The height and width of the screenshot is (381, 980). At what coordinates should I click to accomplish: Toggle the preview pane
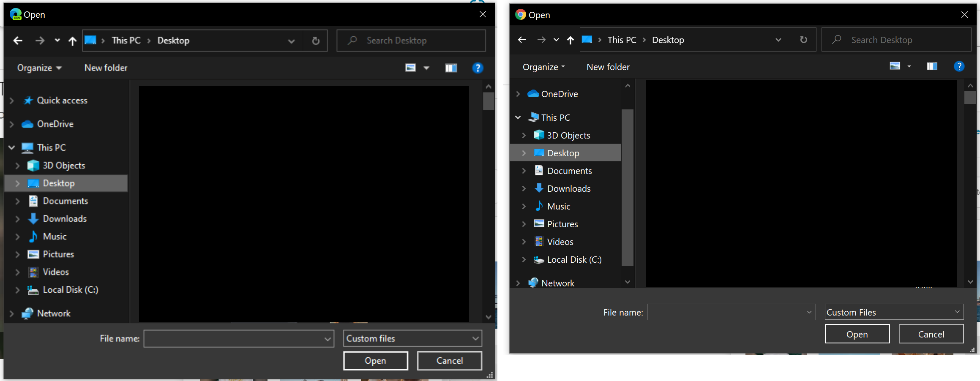tap(932, 66)
